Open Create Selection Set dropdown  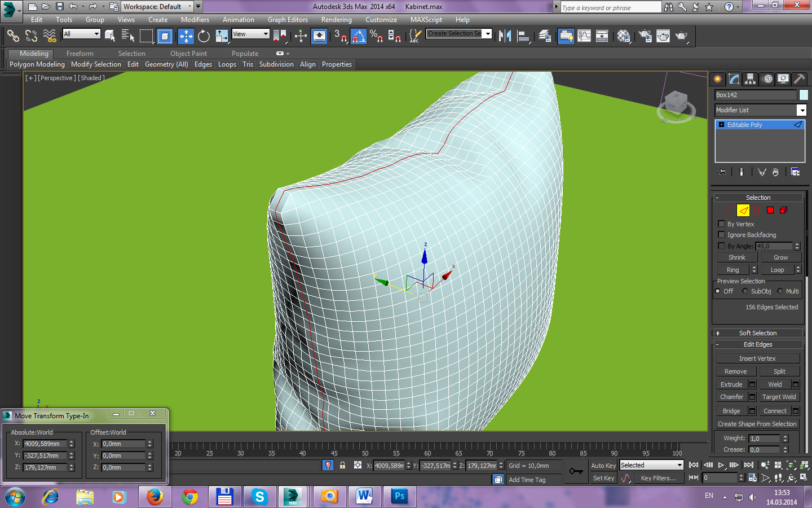459,34
